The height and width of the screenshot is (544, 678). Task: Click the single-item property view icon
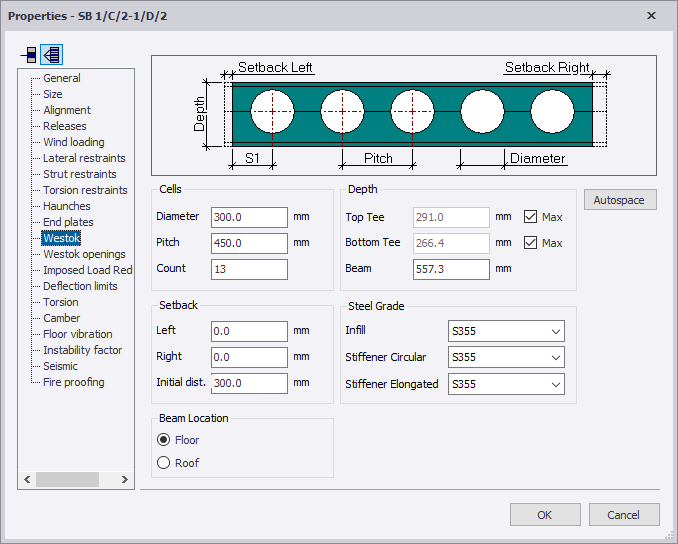click(x=29, y=55)
